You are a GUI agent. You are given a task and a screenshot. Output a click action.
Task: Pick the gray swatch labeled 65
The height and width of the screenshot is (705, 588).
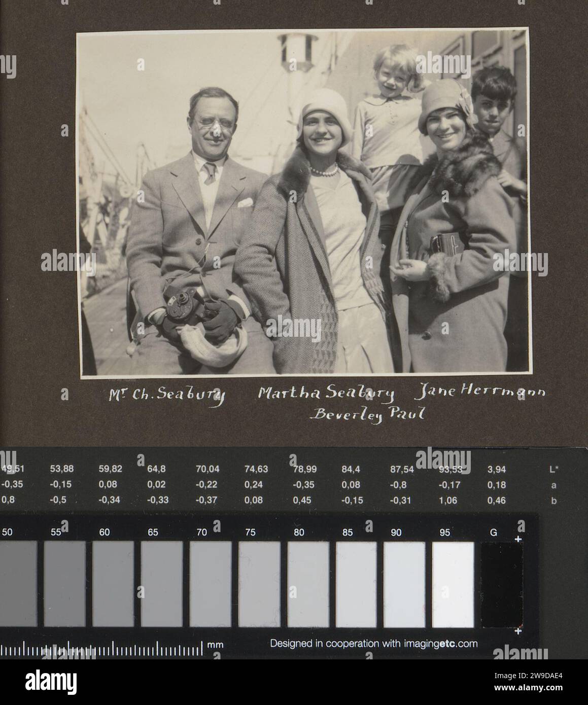162,584
